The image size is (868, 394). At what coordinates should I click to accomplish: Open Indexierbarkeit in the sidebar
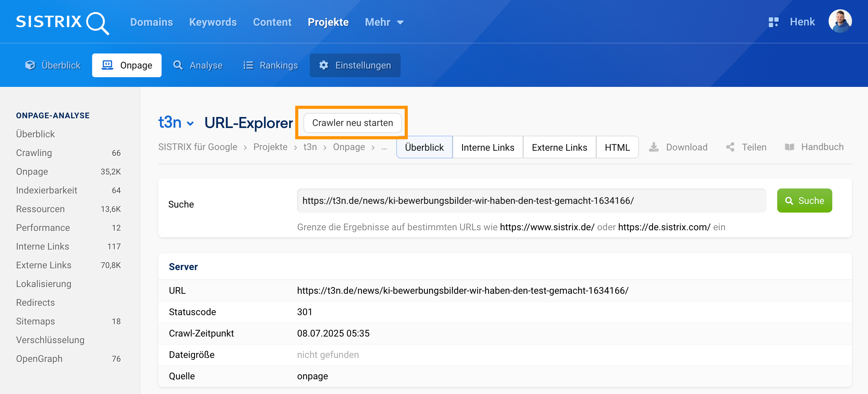pos(46,190)
